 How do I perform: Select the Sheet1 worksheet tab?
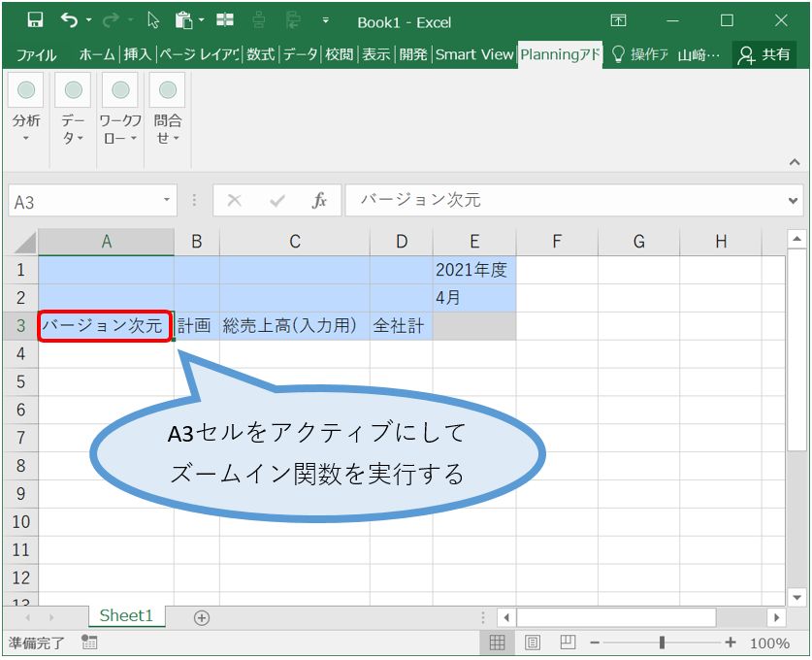click(126, 616)
